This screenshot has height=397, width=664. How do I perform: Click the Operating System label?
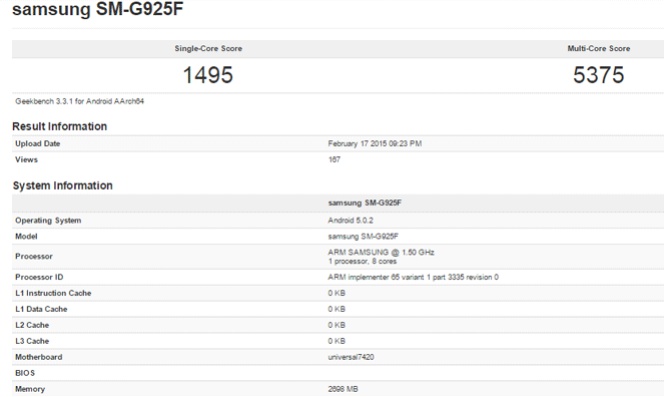pos(48,220)
